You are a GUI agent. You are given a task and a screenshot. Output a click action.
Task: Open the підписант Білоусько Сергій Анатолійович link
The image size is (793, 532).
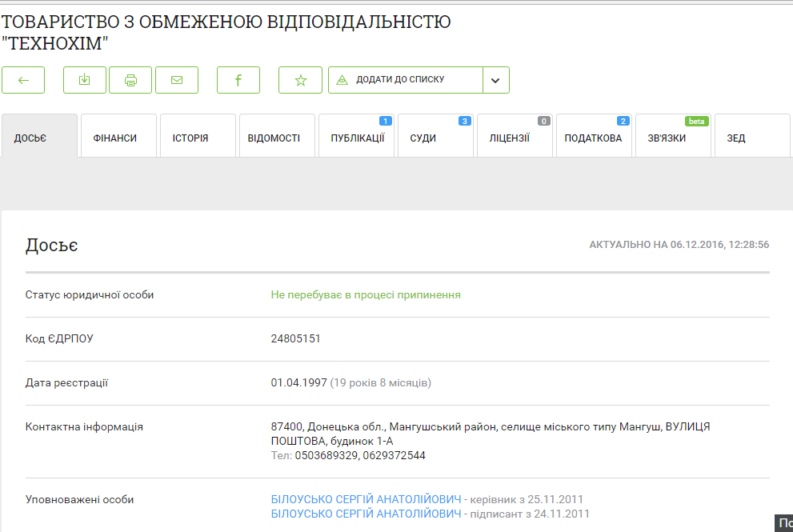pos(366,514)
